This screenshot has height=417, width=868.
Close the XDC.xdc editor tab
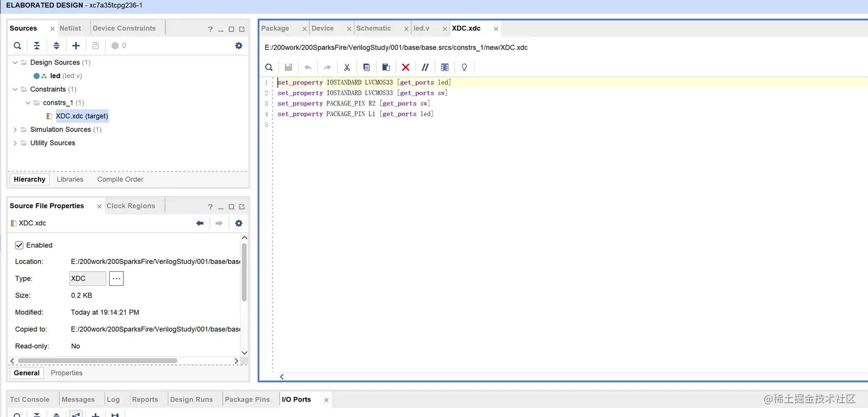click(x=496, y=29)
